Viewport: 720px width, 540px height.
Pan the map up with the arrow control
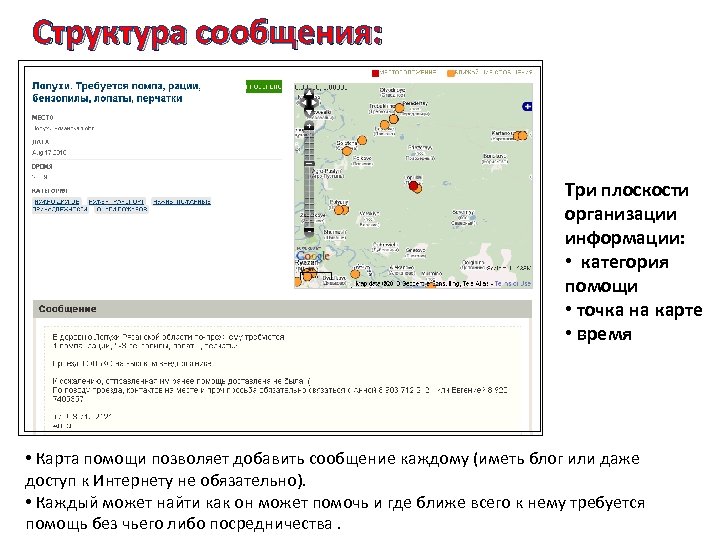(309, 93)
